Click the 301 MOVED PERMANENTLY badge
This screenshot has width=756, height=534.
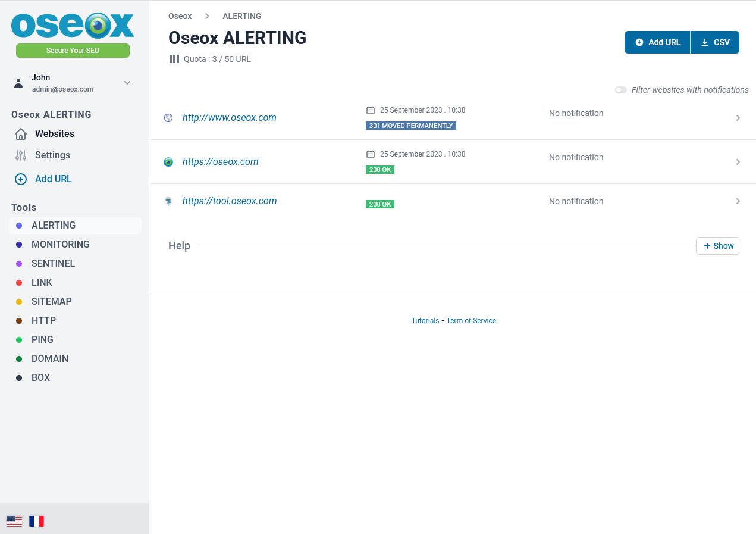(x=411, y=126)
